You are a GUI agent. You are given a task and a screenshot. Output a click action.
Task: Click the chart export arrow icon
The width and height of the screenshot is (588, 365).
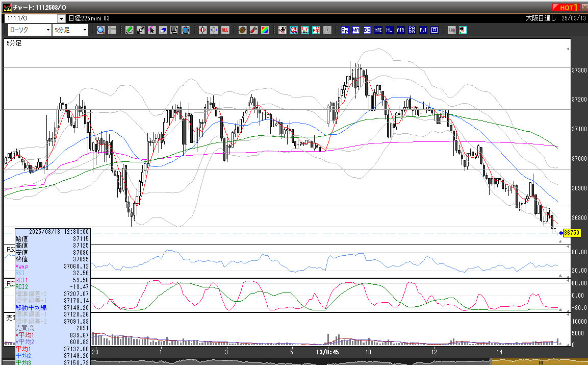pos(463,30)
